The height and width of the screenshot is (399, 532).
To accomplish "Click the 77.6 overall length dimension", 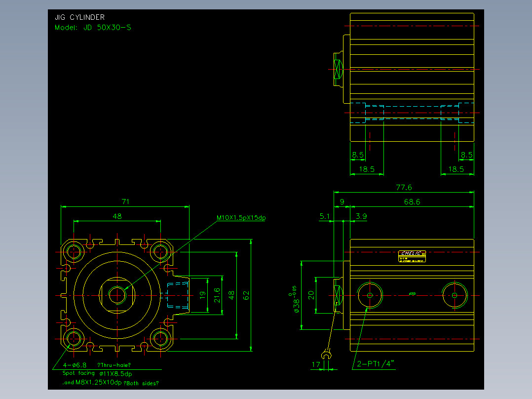I will (x=404, y=188).
